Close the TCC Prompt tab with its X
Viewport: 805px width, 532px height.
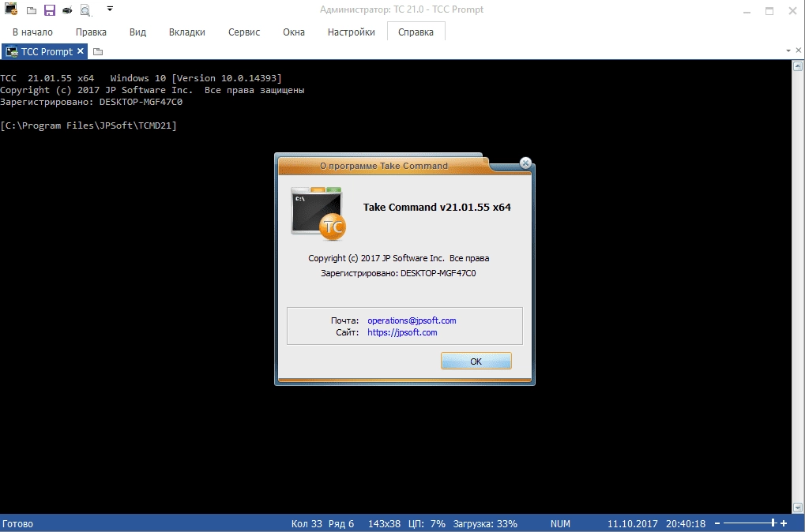tap(80, 51)
